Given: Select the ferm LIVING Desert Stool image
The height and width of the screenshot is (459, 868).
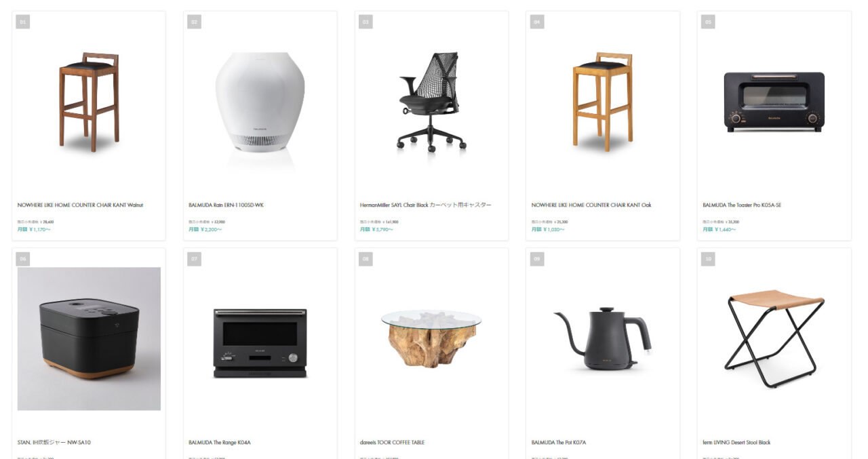Looking at the screenshot, I should (x=774, y=338).
